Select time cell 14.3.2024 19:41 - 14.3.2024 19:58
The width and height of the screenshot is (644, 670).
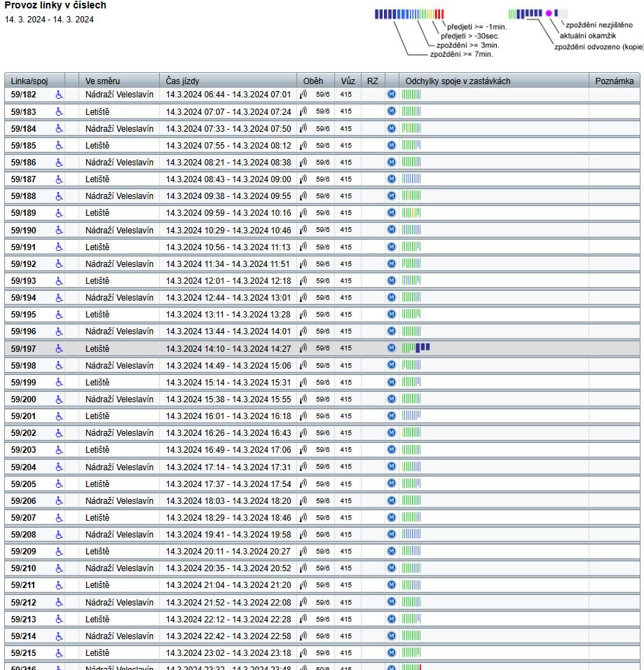click(x=228, y=535)
